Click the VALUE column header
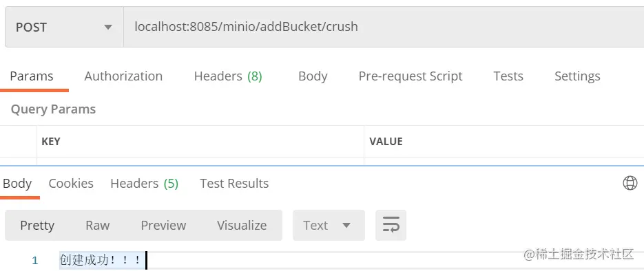This screenshot has height=271, width=644. (386, 142)
